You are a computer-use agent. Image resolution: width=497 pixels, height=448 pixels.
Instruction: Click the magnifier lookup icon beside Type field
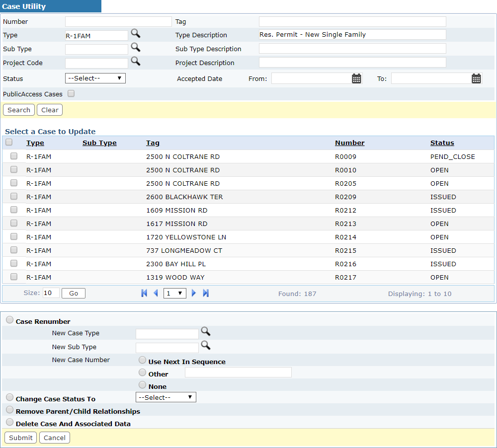point(135,34)
